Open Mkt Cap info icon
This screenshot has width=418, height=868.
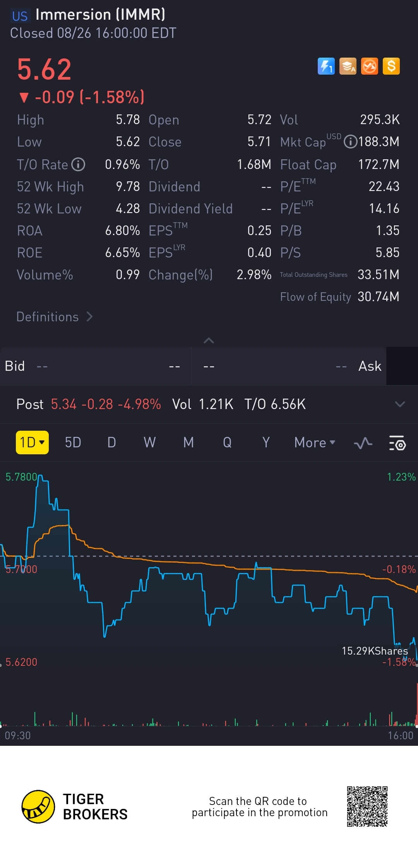point(350,142)
